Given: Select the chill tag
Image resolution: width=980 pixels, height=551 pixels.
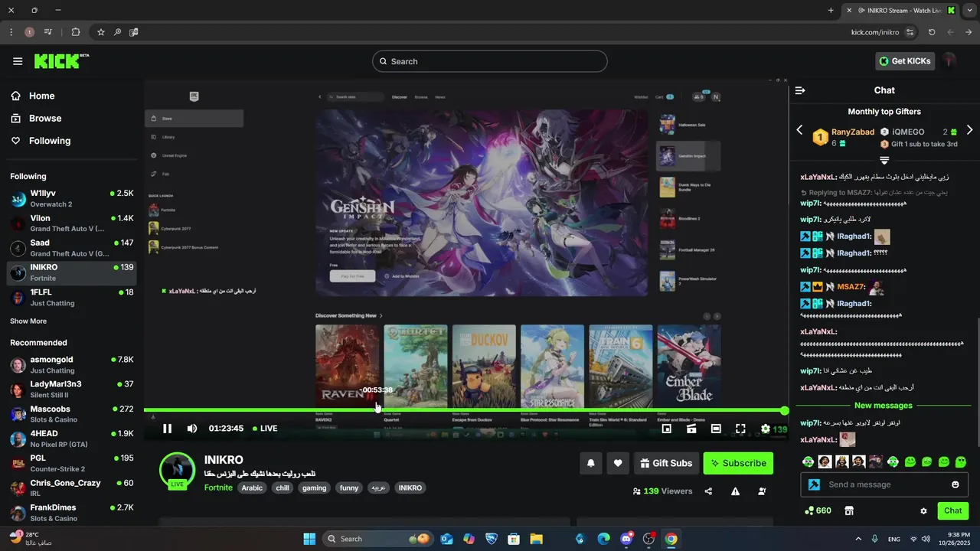Looking at the screenshot, I should [x=283, y=487].
